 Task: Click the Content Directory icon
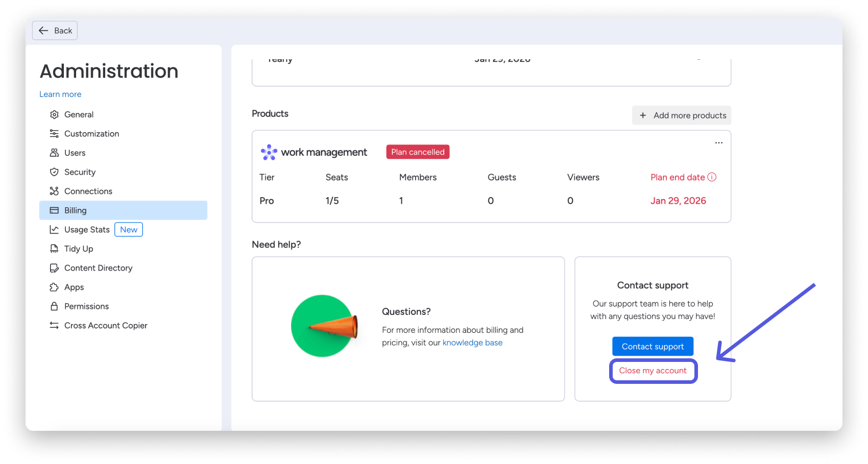54,268
